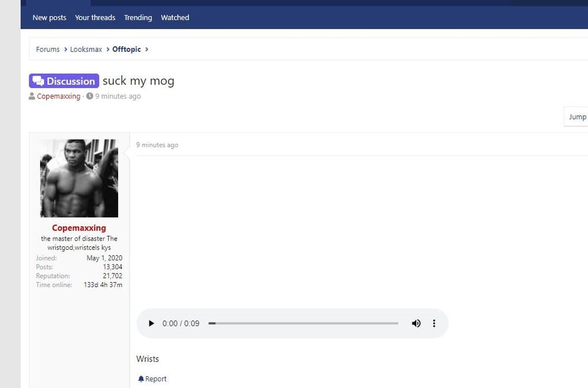Play the audio clip

(x=151, y=323)
